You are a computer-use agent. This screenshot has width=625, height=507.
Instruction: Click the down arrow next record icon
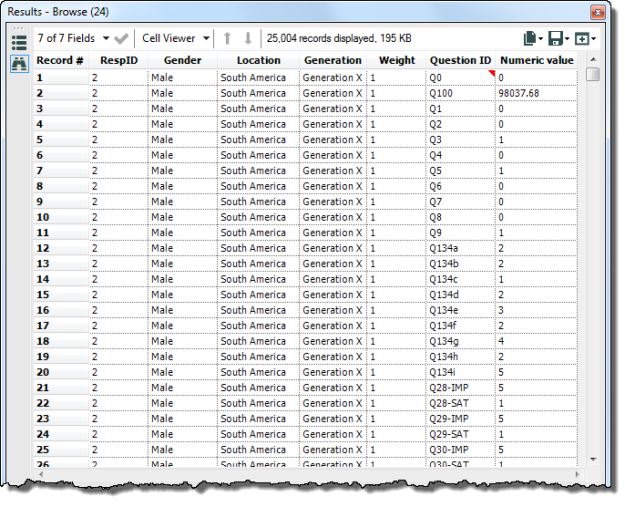pyautogui.click(x=248, y=38)
